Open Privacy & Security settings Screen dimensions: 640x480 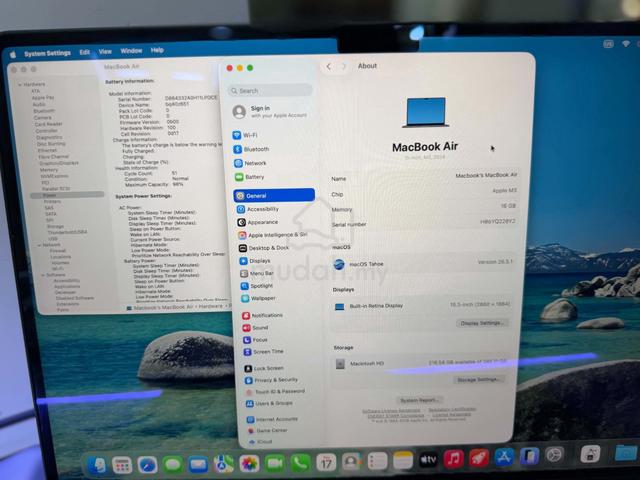click(271, 380)
